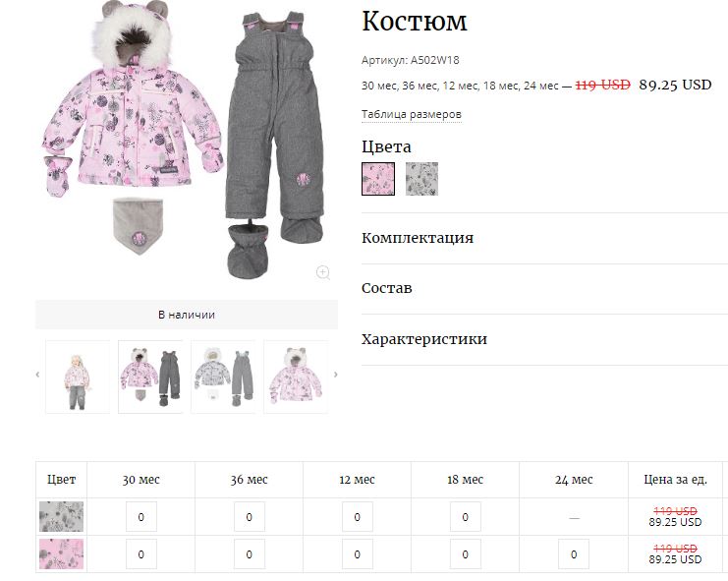Viewport: 728px width, 581px height.
Task: View thumbnail of pink jacket with gray overalls
Action: click(150, 377)
